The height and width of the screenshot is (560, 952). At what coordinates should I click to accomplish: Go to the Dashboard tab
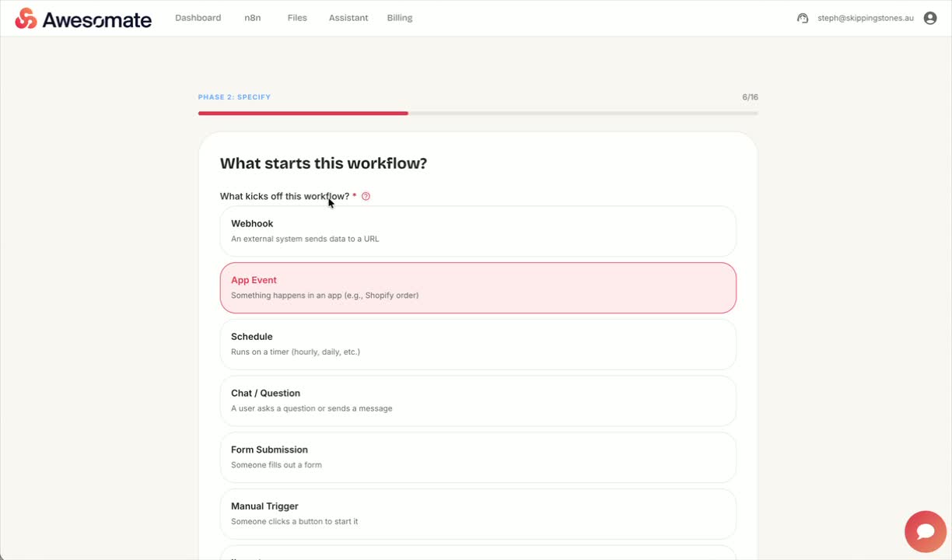point(198,18)
